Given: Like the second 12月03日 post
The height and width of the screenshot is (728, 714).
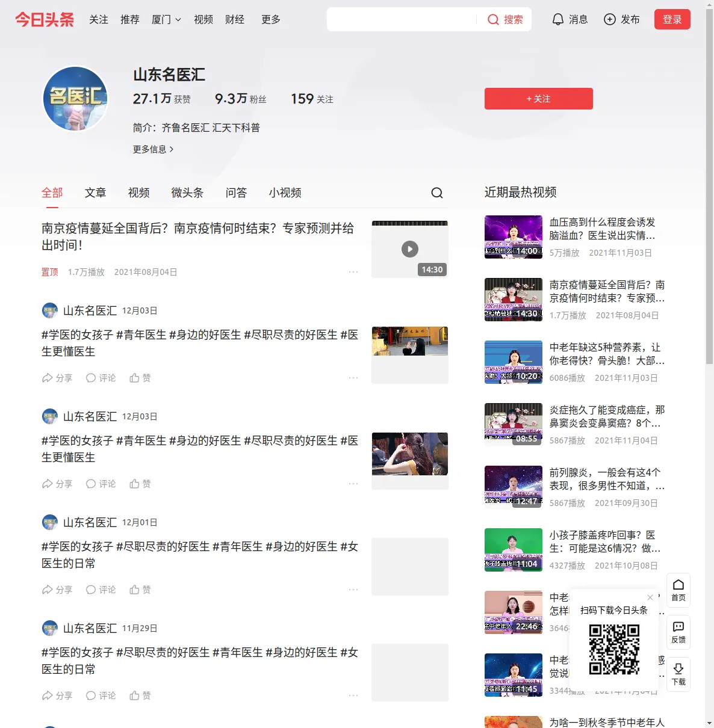Looking at the screenshot, I should (x=140, y=484).
